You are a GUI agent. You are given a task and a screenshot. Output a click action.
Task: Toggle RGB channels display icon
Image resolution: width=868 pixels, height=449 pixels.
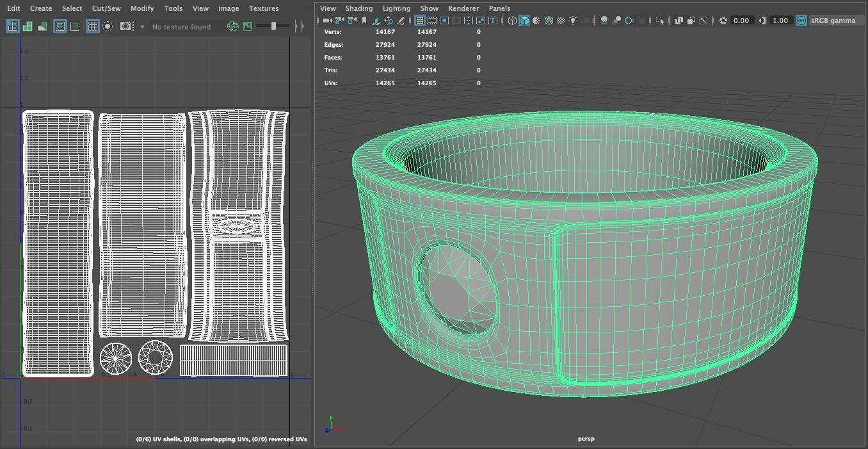[233, 26]
